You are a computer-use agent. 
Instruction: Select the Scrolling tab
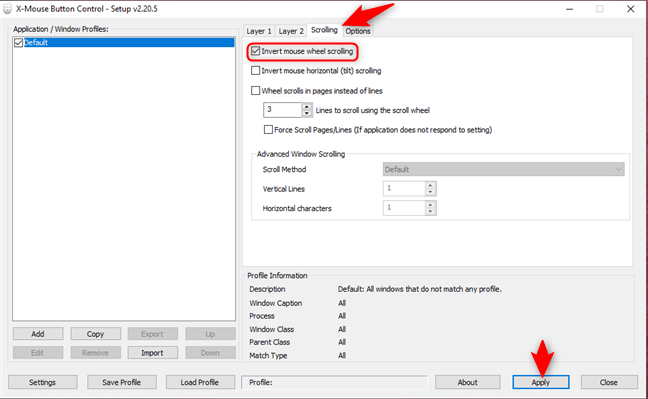pos(324,30)
